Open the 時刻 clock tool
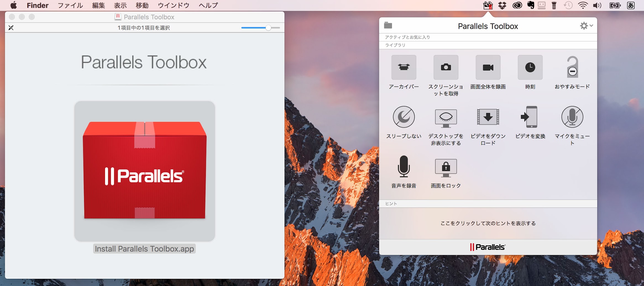 [530, 67]
